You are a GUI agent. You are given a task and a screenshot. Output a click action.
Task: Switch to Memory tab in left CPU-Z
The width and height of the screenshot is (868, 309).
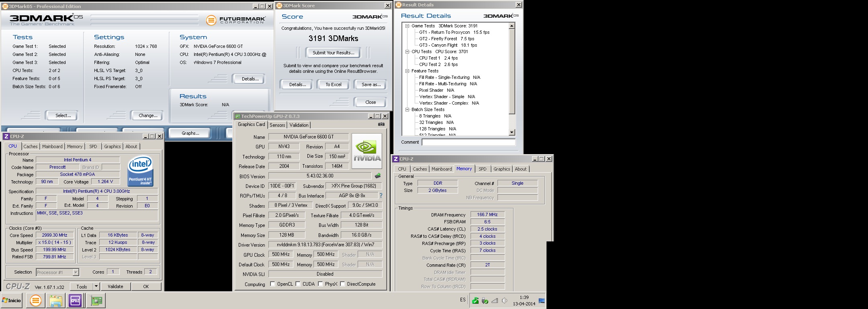(x=75, y=146)
